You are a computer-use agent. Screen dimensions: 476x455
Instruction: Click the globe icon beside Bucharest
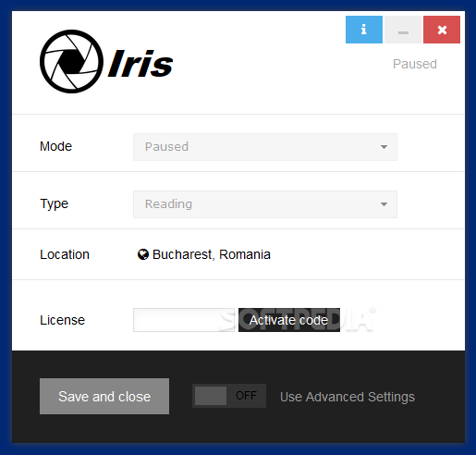click(143, 254)
